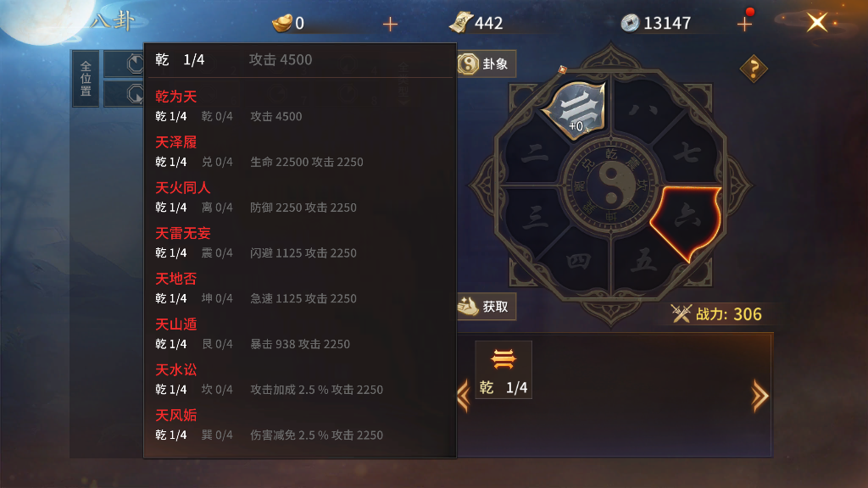Show next trigram items with right arrow
Viewport: 868px width, 488px height.
(759, 396)
